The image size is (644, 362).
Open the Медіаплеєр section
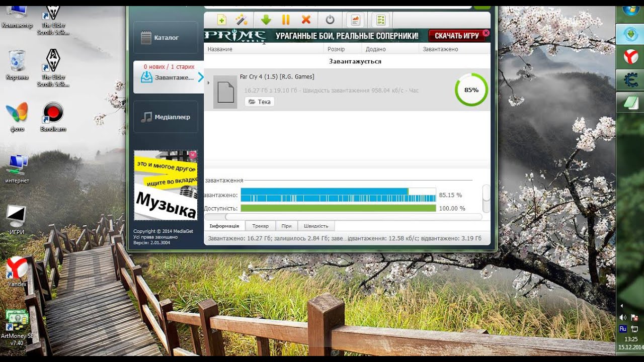(x=166, y=117)
